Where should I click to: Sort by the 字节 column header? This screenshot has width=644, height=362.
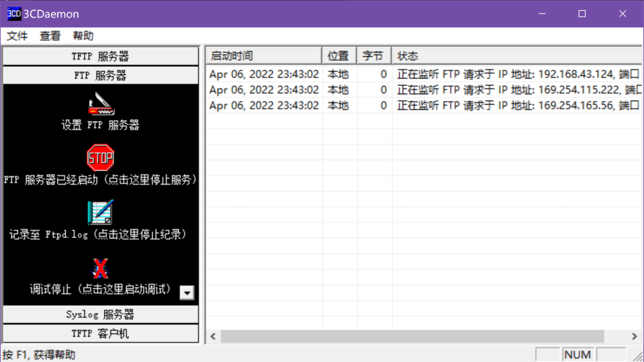tap(374, 56)
